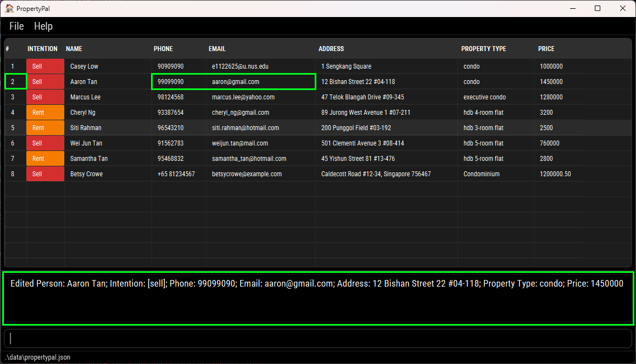Maximize the PropertyPal window

[598, 8]
